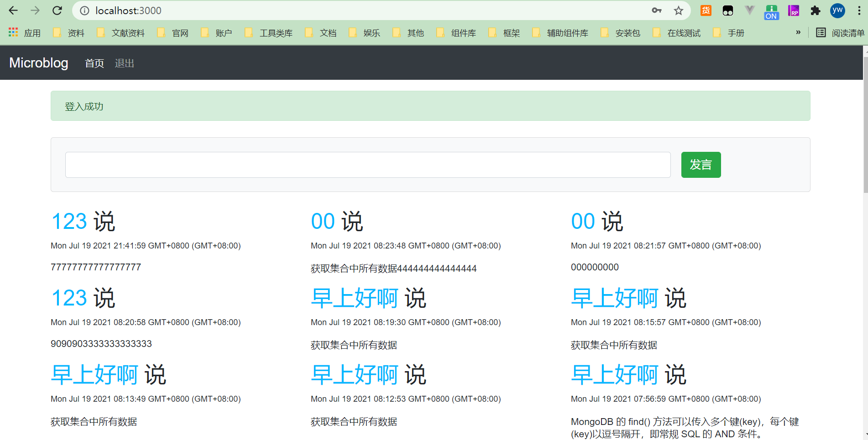This screenshot has height=440, width=868.
Task: Click timestamp Mon Jul 19 2021 21:41:59
Action: [x=146, y=246]
